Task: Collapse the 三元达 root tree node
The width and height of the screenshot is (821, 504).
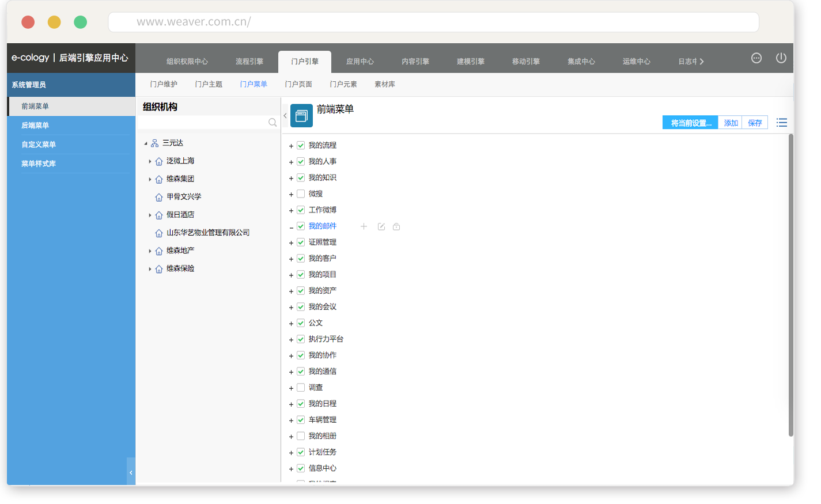Action: point(146,143)
